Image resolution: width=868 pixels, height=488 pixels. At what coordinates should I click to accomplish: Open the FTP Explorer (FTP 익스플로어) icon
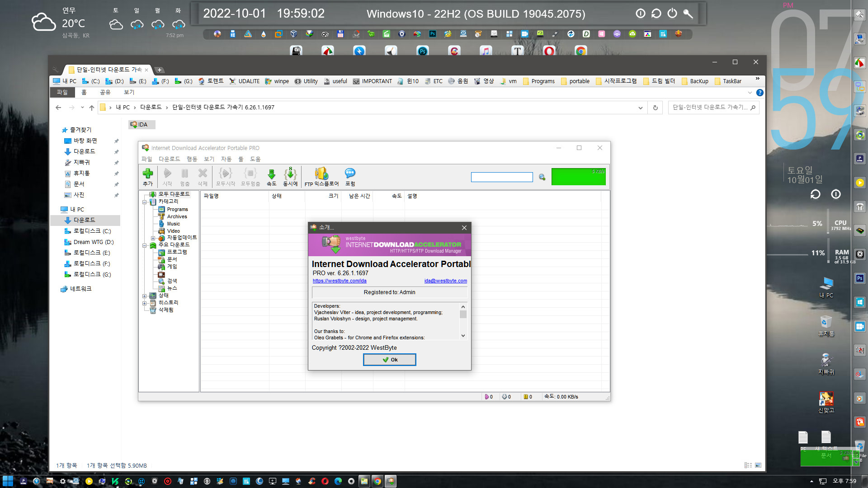321,177
